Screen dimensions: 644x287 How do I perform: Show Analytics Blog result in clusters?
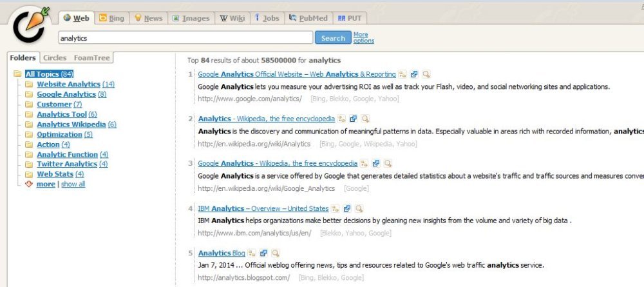252,253
